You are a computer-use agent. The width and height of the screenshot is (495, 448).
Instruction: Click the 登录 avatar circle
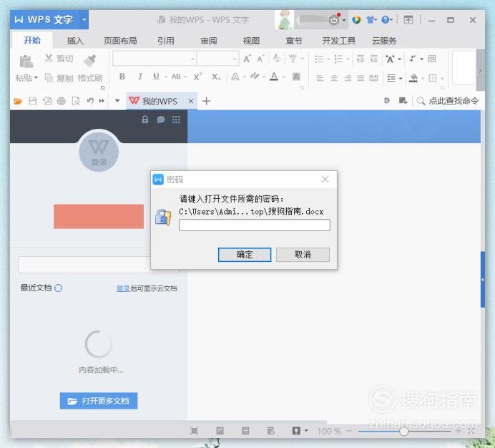tap(99, 152)
